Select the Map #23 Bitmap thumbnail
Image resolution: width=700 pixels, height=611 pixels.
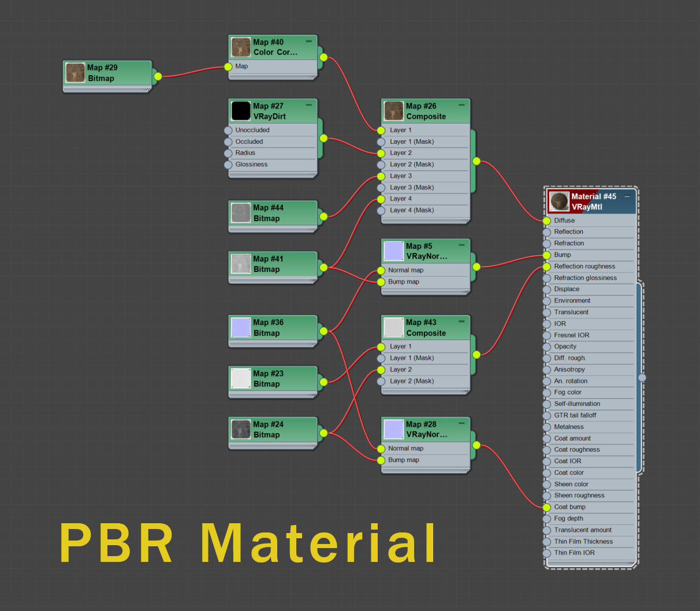click(x=241, y=378)
